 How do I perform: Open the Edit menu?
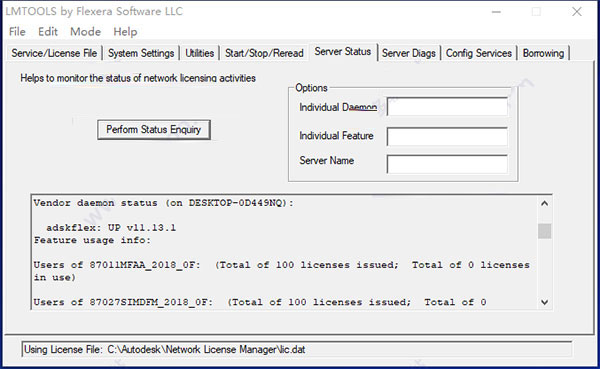[x=48, y=32]
